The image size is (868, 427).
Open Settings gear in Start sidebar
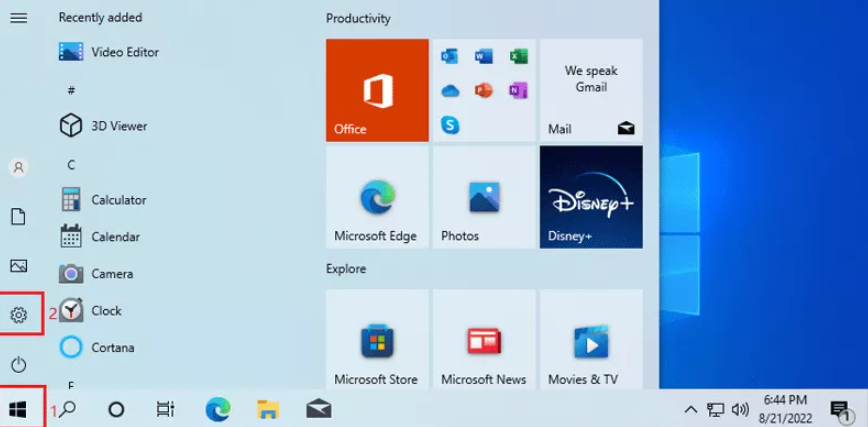[18, 315]
